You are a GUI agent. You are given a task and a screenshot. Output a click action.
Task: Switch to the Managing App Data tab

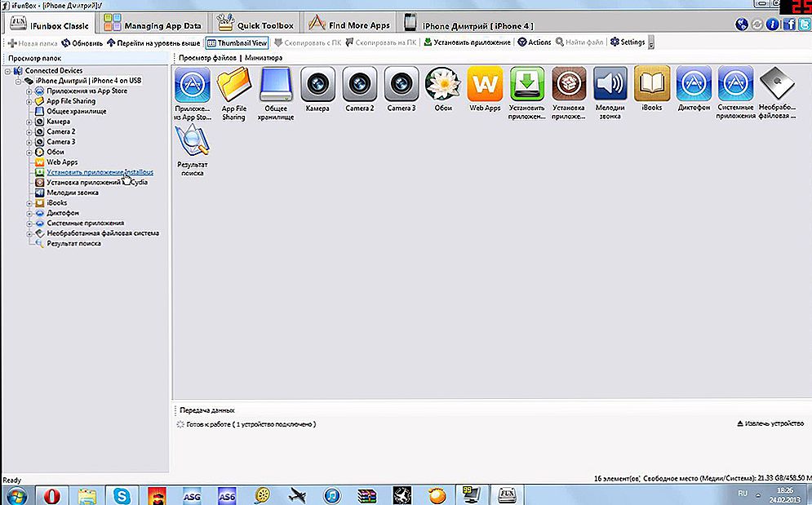pyautogui.click(x=153, y=25)
